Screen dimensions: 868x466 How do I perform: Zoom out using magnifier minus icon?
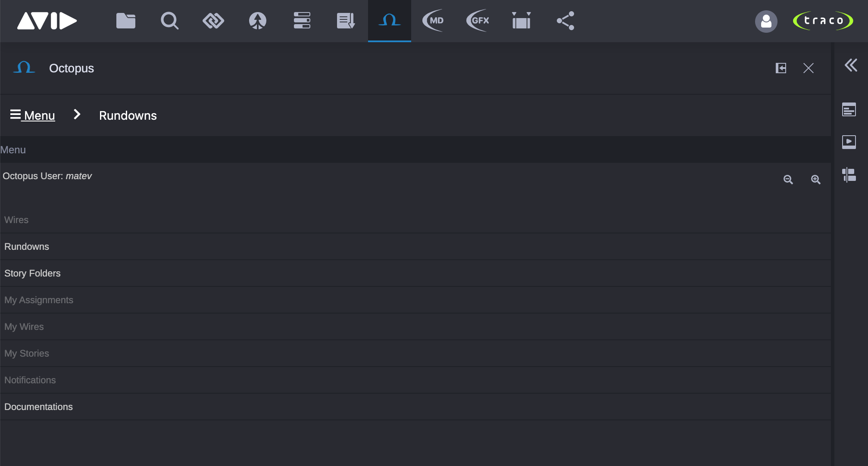coord(788,180)
